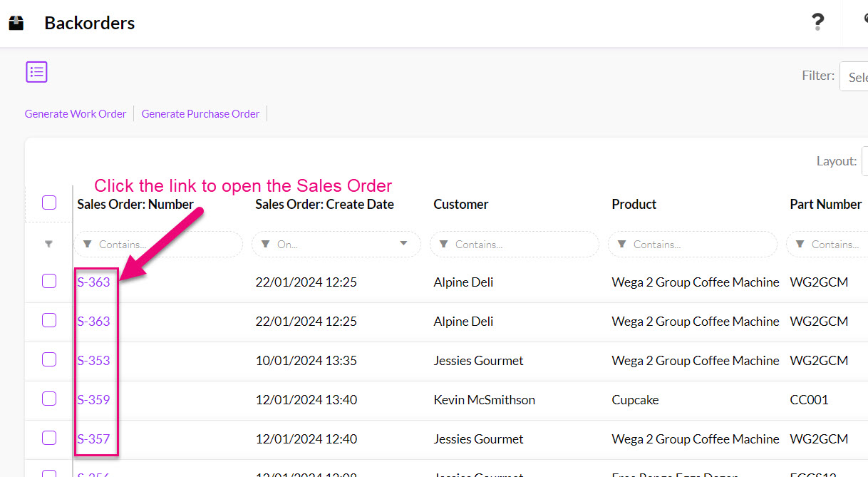This screenshot has width=868, height=477.
Task: Click the funnel icon in Customer filter
Action: [x=443, y=244]
